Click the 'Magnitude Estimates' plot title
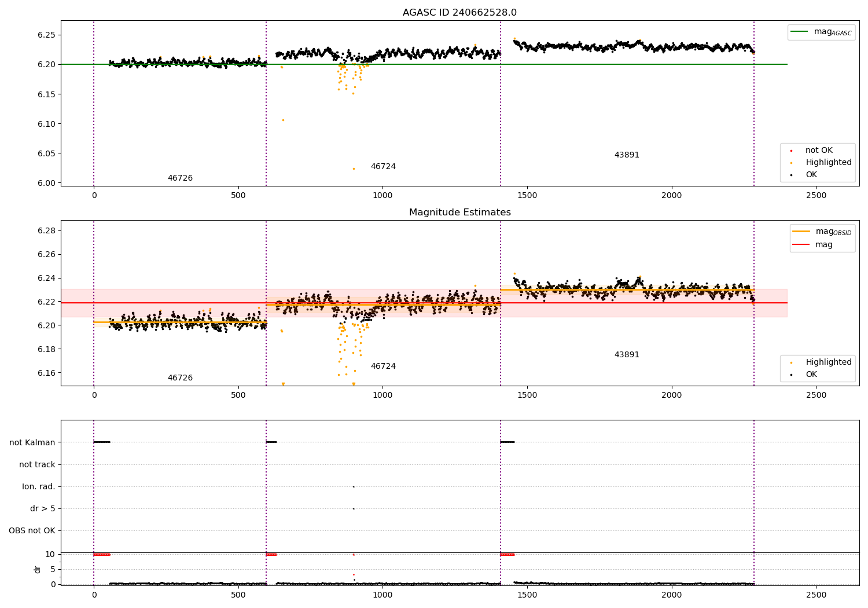Viewport: 868px width, 608px height. tap(459, 213)
